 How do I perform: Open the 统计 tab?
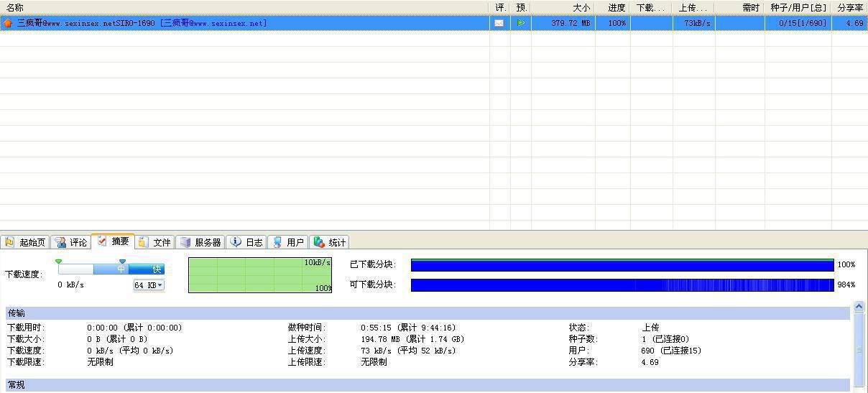click(330, 242)
